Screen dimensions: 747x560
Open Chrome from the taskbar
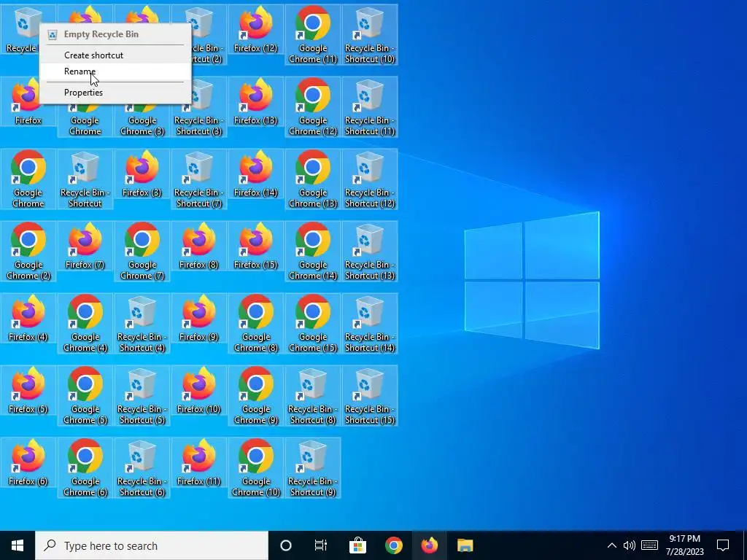coord(393,545)
